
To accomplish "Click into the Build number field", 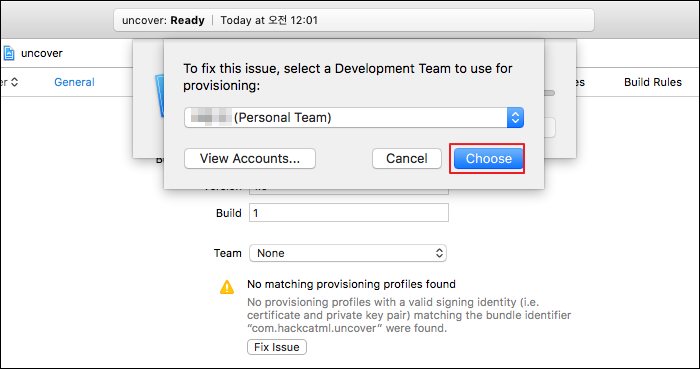I will pos(349,213).
